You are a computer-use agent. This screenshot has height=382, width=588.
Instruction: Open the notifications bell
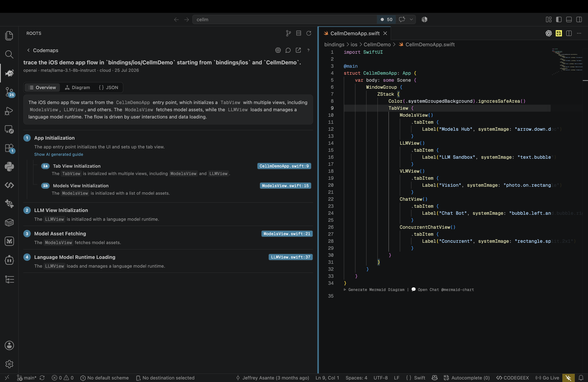pos(581,378)
